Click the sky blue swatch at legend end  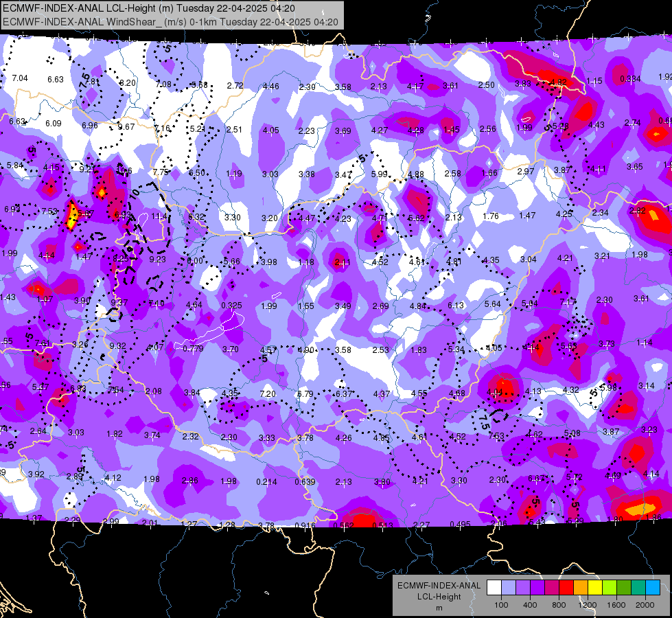click(x=653, y=587)
